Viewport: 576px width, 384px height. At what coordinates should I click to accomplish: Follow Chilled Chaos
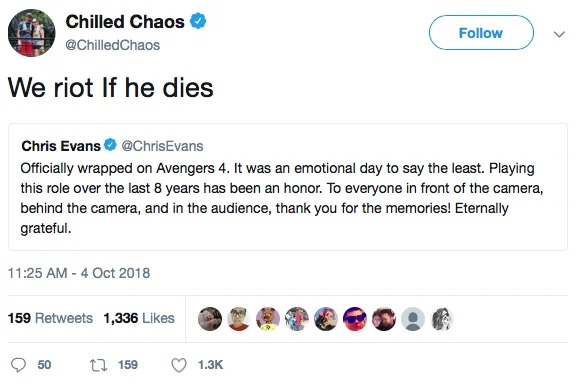(x=481, y=33)
